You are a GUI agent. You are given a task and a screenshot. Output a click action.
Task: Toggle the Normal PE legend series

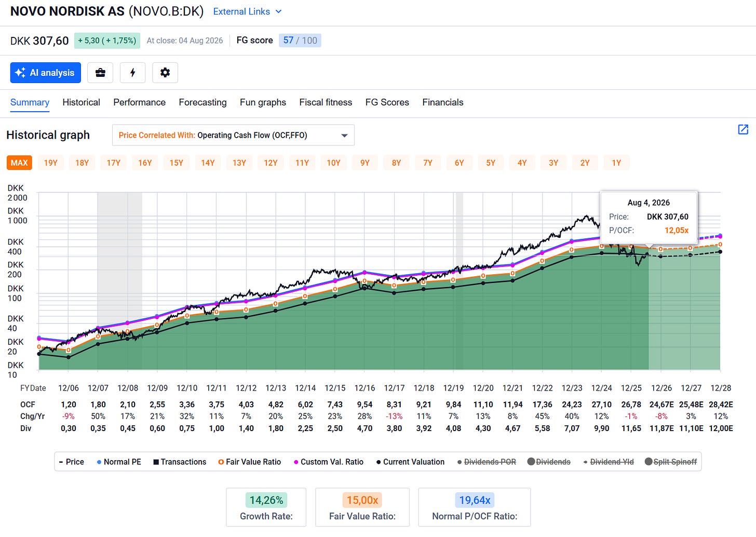[119, 462]
